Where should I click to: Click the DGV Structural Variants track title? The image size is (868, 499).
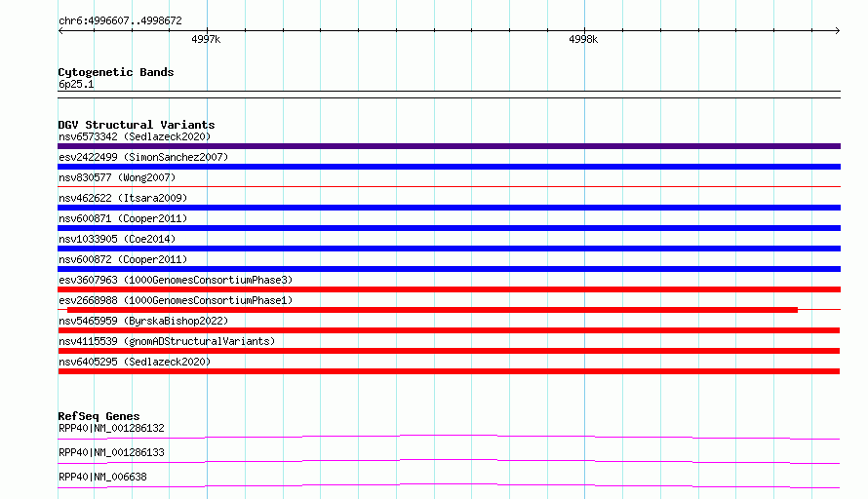(x=137, y=125)
